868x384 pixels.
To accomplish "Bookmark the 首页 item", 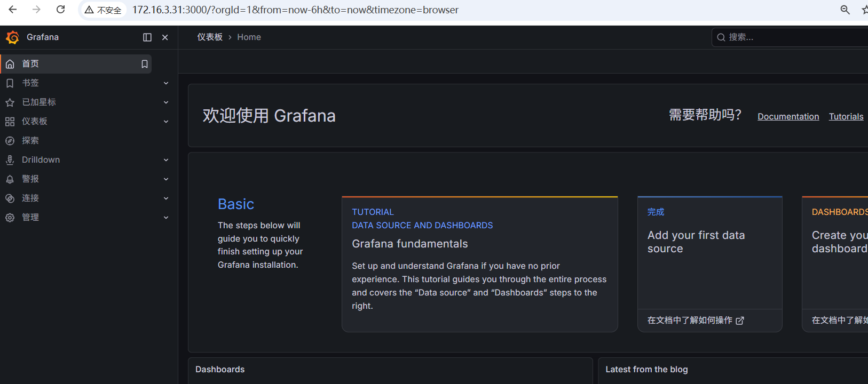I will (x=144, y=64).
